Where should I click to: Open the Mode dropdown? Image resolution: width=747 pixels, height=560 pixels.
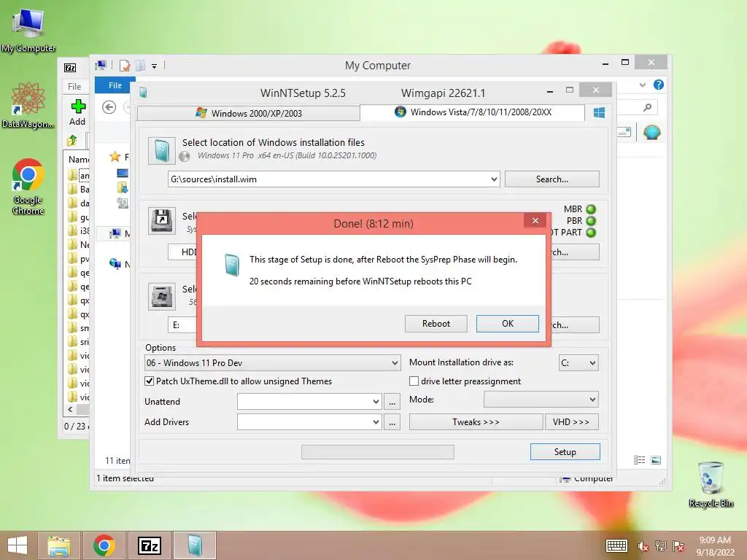pos(541,400)
